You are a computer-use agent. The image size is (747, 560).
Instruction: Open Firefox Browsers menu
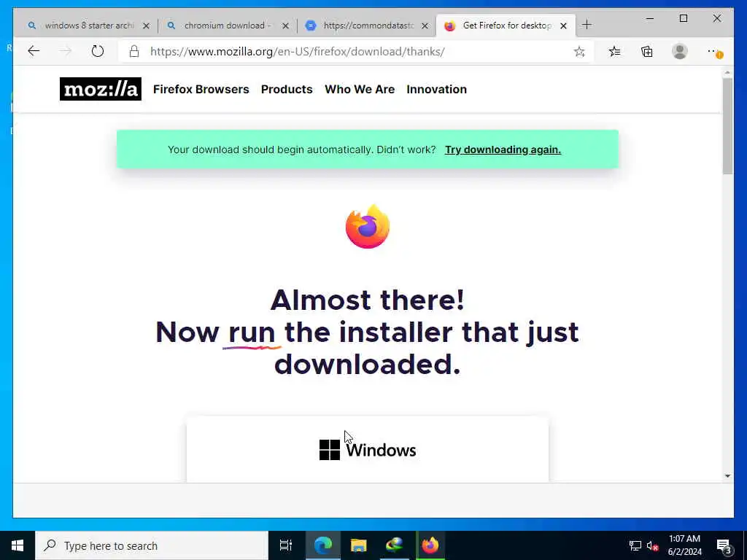coord(201,89)
